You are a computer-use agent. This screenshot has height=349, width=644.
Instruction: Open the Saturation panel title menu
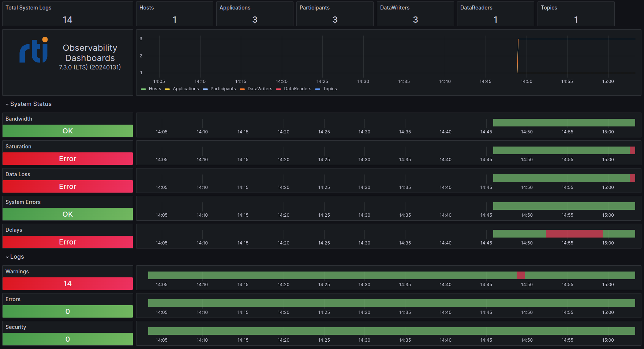(18, 147)
